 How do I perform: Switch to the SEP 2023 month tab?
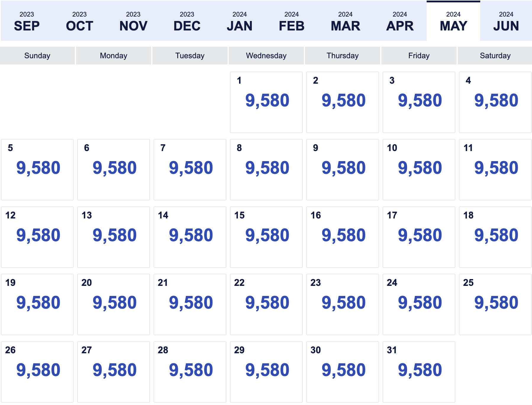click(x=27, y=21)
